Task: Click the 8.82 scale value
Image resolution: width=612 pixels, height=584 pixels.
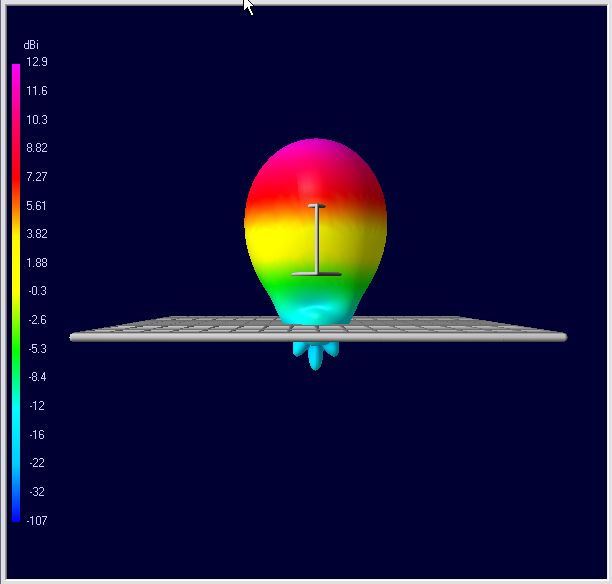Action: pyautogui.click(x=37, y=148)
